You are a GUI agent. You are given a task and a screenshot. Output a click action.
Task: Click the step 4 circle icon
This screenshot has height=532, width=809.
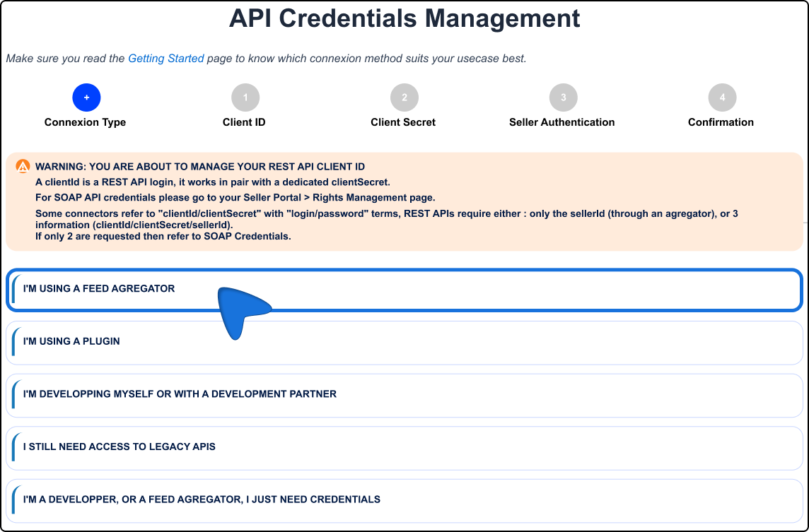pyautogui.click(x=722, y=97)
